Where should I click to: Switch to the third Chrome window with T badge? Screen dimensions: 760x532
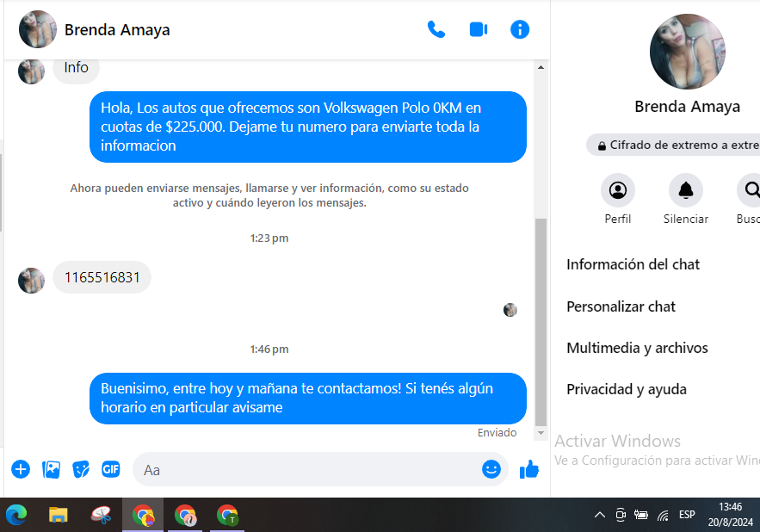pyautogui.click(x=227, y=515)
